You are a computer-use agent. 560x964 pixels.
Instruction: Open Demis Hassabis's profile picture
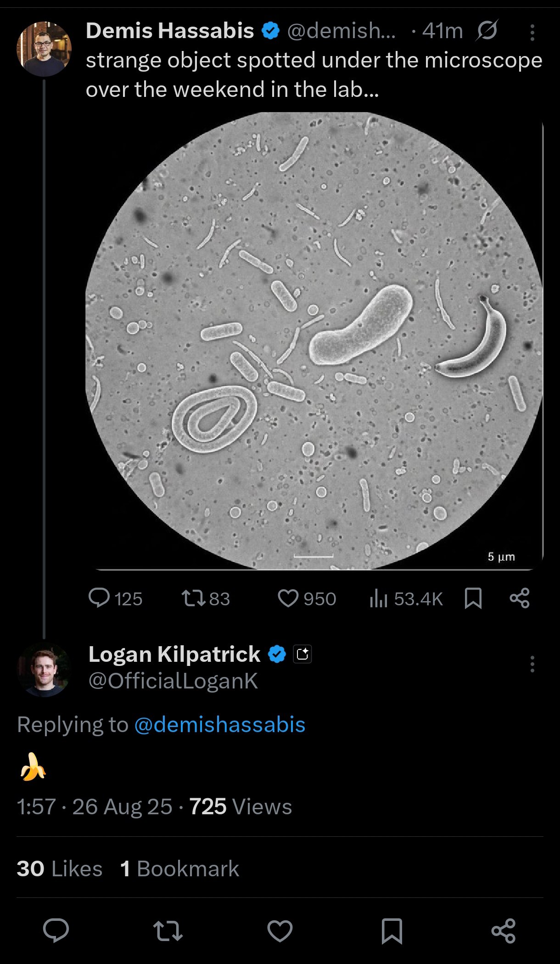44,49
